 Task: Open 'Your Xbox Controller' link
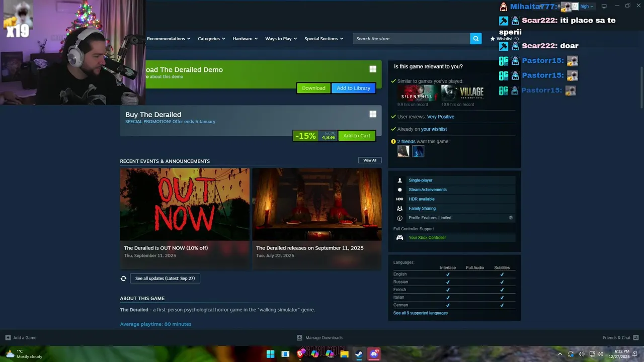pos(427,238)
